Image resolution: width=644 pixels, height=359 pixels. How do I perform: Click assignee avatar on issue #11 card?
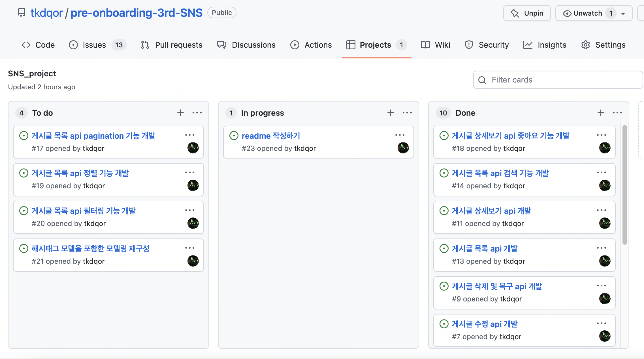605,223
